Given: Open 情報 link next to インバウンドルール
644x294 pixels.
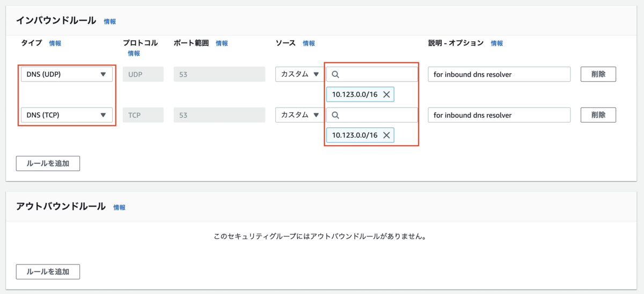Looking at the screenshot, I should [109, 21].
